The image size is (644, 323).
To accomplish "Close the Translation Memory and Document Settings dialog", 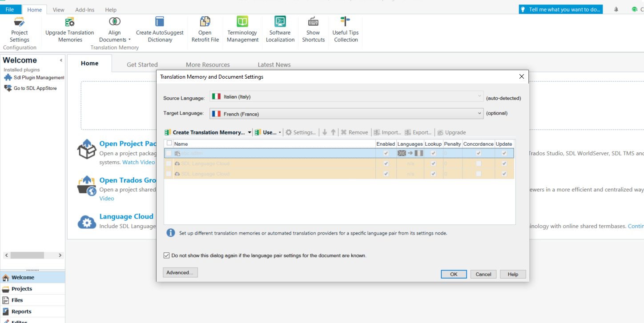I will point(522,76).
